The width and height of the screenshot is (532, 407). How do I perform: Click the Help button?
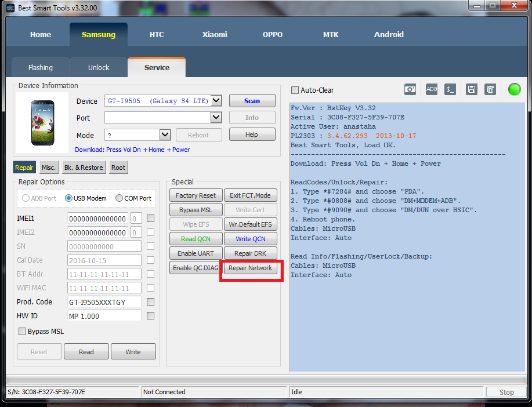[252, 135]
